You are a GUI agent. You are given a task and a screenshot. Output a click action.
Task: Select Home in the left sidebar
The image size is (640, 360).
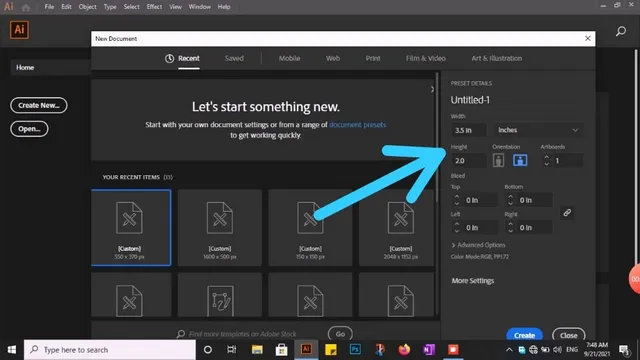[x=51, y=67]
